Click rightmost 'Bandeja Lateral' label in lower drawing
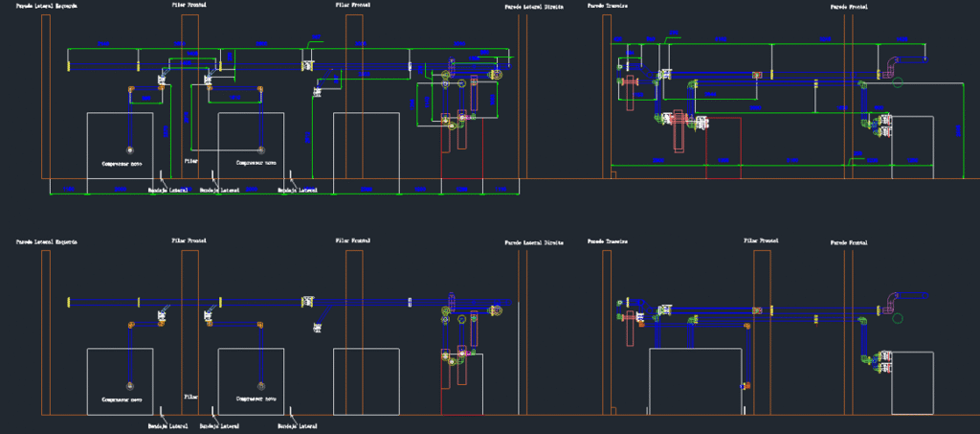The height and width of the screenshot is (434, 980). pos(296,424)
